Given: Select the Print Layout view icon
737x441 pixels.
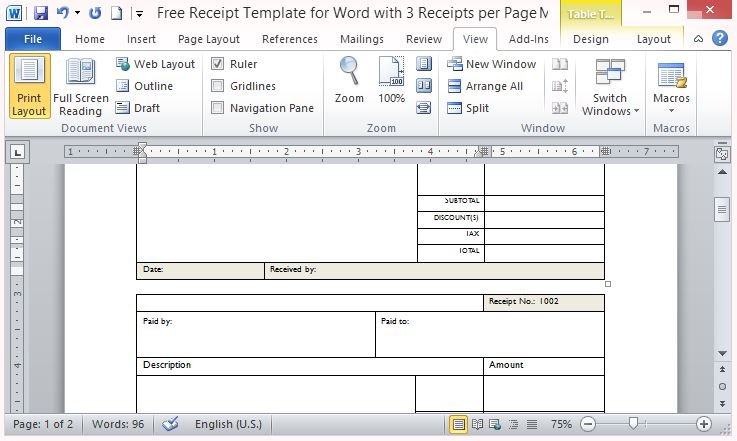Looking at the screenshot, I should point(29,73).
